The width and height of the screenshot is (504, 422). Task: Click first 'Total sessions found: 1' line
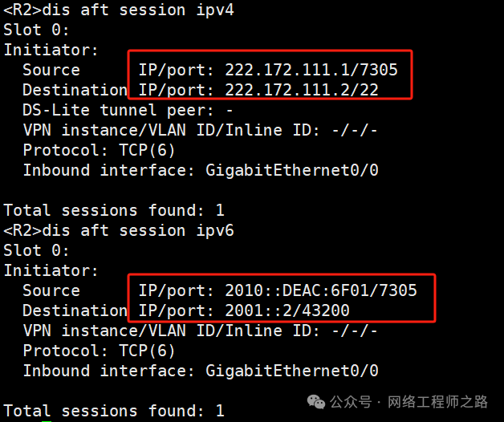[x=114, y=210]
